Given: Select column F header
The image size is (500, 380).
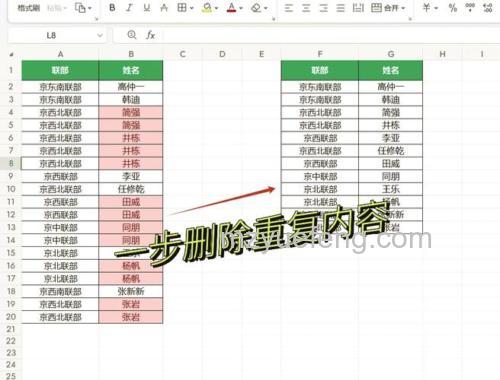Looking at the screenshot, I should point(320,54).
